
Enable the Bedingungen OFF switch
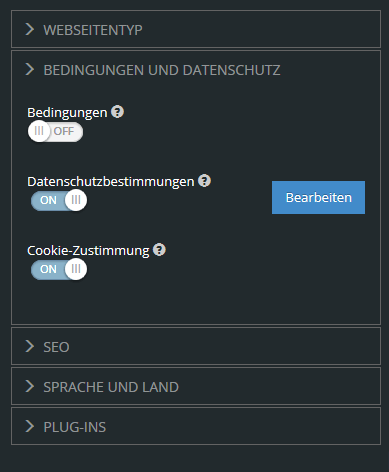coord(55,131)
